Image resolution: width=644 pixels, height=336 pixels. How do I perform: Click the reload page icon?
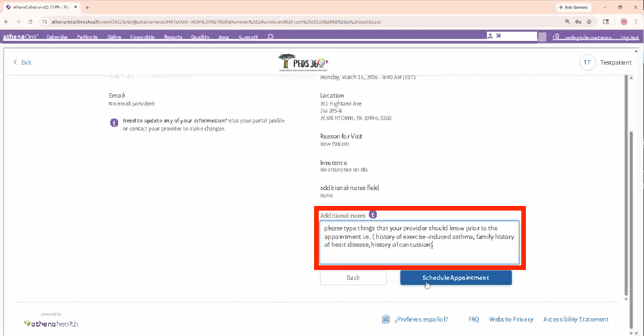click(30, 22)
